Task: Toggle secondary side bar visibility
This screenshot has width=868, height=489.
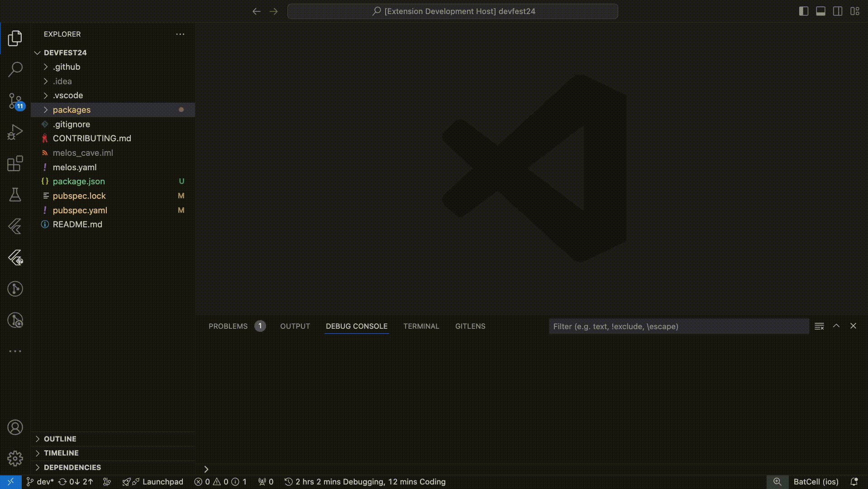Action: 838,11
